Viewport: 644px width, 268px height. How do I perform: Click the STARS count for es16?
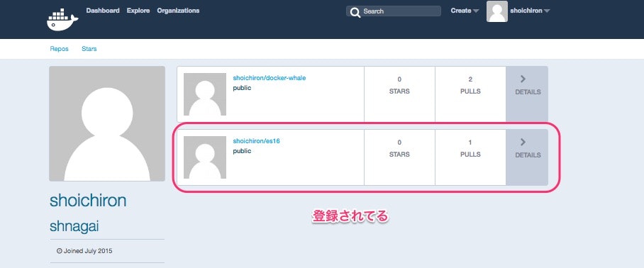pyautogui.click(x=399, y=143)
